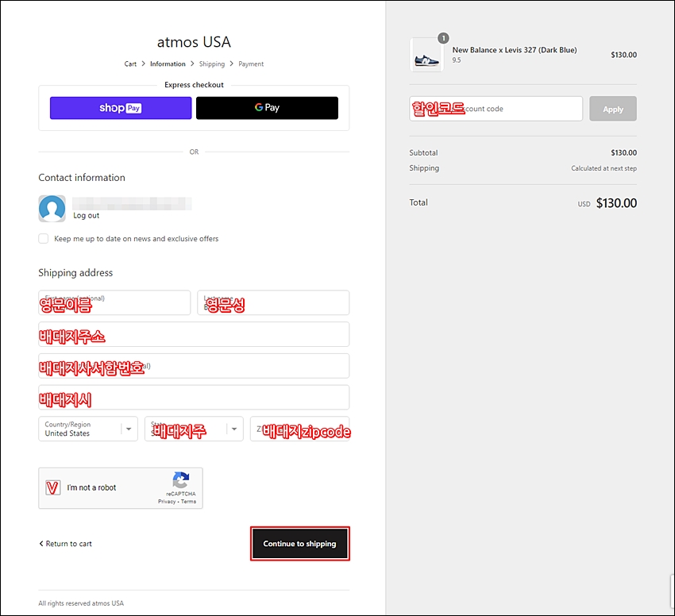Click the account avatar icon
Image resolution: width=675 pixels, height=616 pixels.
tap(52, 208)
